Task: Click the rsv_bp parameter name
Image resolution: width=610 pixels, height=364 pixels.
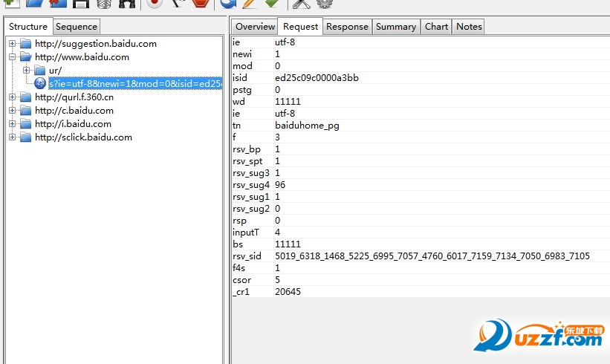Action: click(x=246, y=149)
